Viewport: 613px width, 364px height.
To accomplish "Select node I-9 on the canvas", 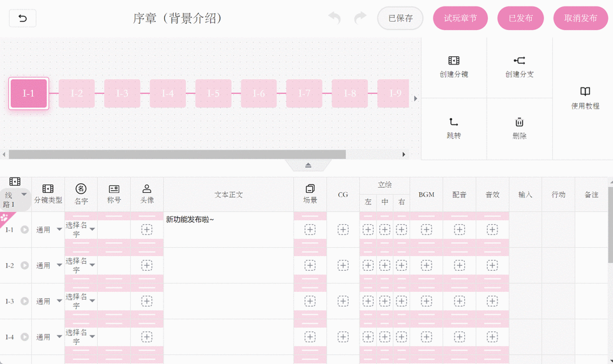I will coord(393,93).
